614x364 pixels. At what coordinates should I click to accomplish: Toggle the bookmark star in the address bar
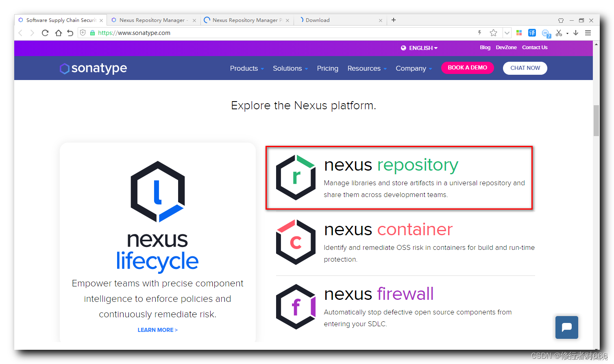click(493, 33)
